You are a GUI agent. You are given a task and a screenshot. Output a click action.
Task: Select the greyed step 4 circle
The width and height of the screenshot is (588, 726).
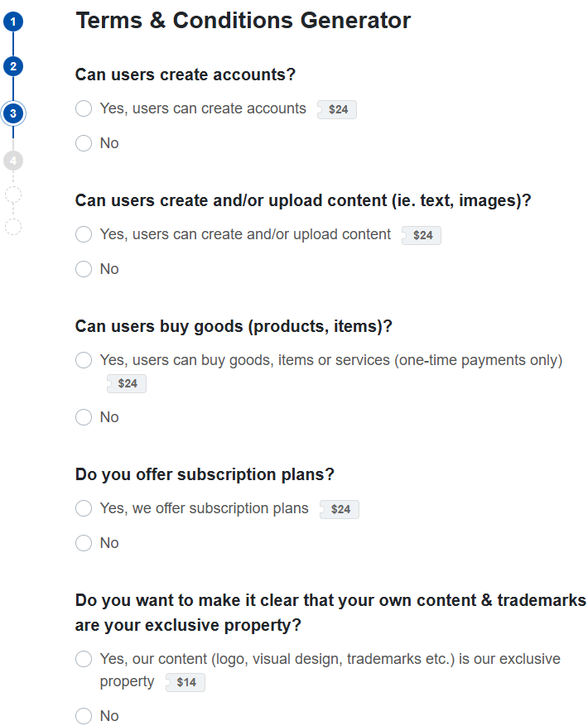pos(13,161)
